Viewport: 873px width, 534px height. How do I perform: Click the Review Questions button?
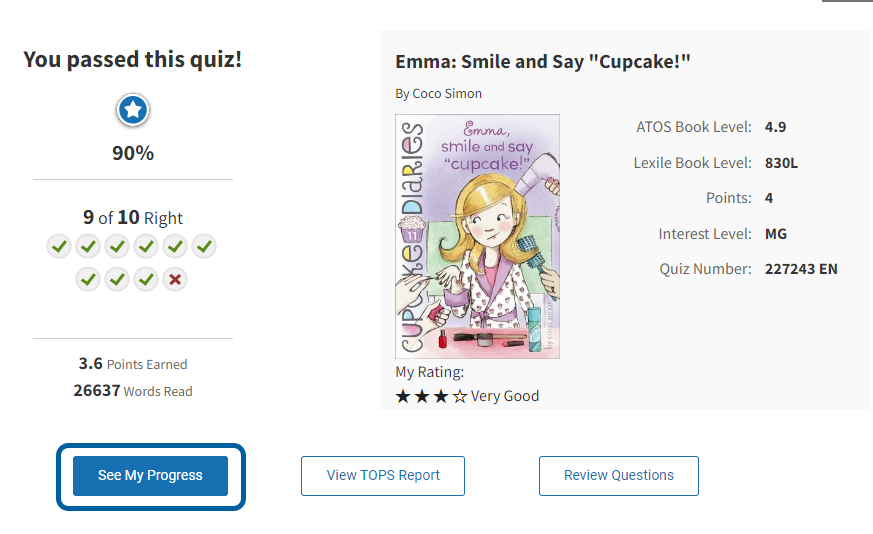click(619, 476)
